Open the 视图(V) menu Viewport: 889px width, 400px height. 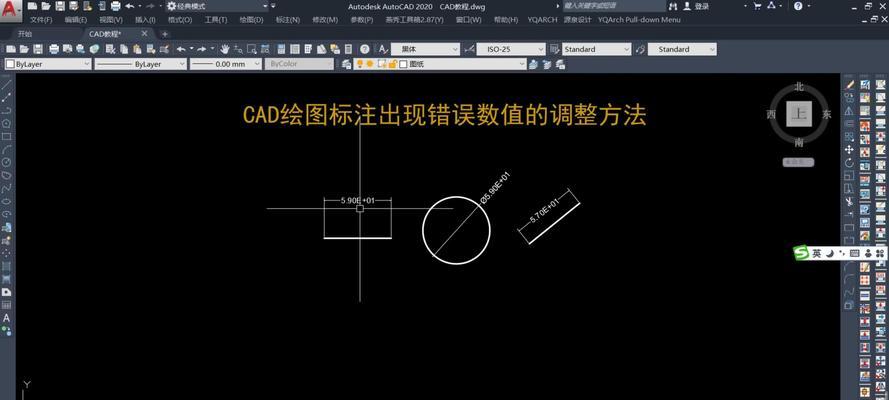(x=111, y=20)
